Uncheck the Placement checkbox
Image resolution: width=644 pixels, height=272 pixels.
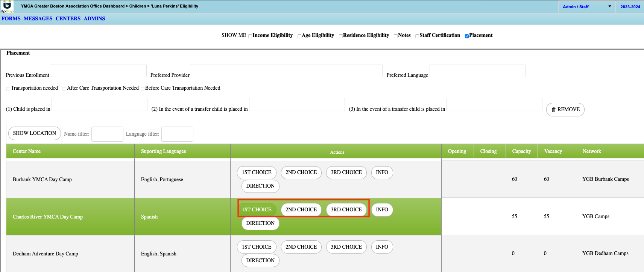pyautogui.click(x=467, y=36)
